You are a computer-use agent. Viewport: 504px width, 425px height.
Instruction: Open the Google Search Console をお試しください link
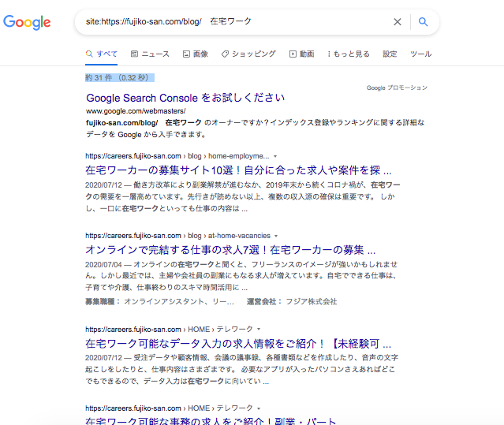pyautogui.click(x=185, y=98)
